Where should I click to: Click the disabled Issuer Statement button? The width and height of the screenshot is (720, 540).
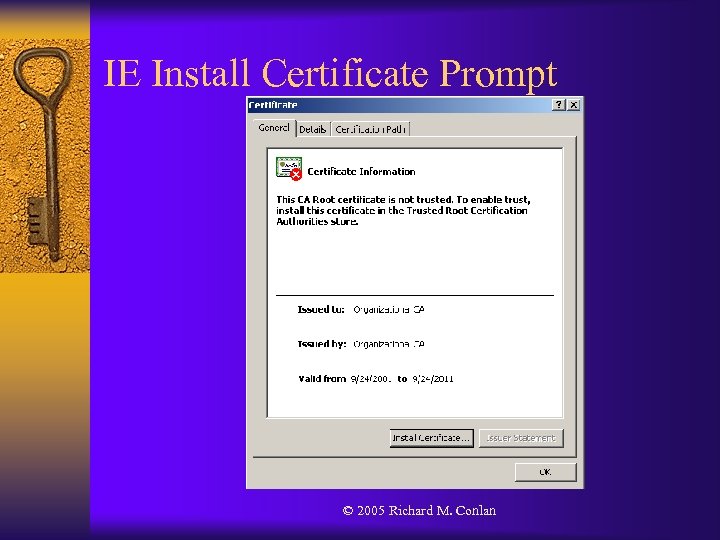coord(521,438)
